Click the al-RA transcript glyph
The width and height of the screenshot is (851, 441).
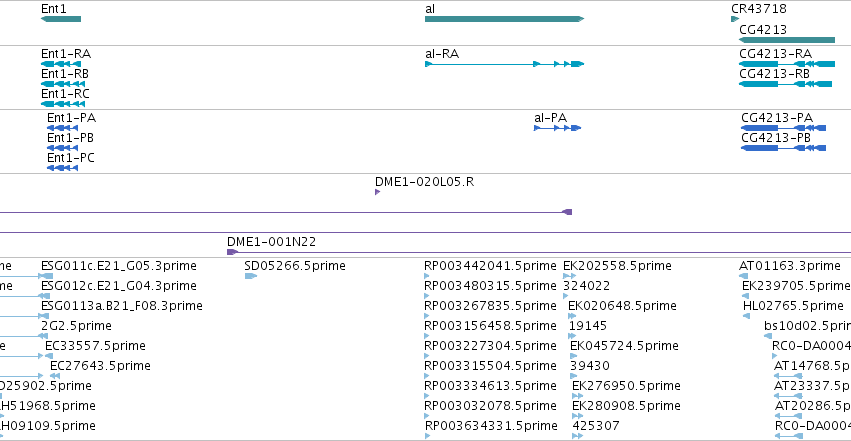point(504,64)
